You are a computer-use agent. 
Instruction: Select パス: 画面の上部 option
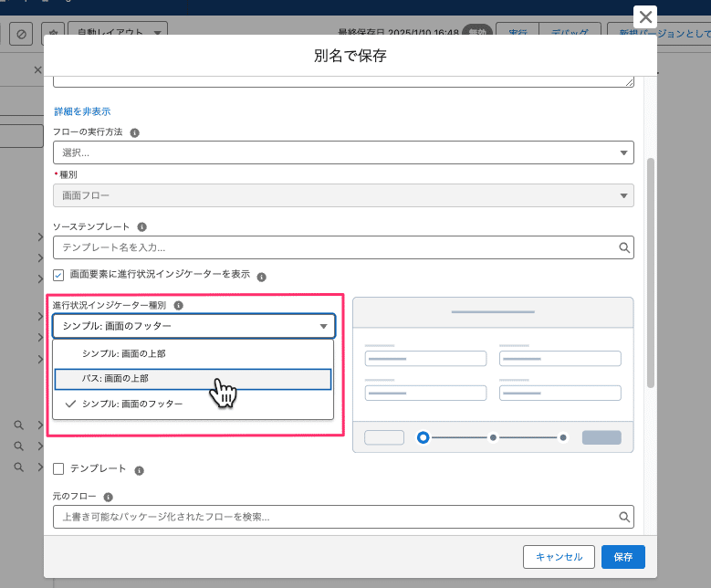coord(193,379)
